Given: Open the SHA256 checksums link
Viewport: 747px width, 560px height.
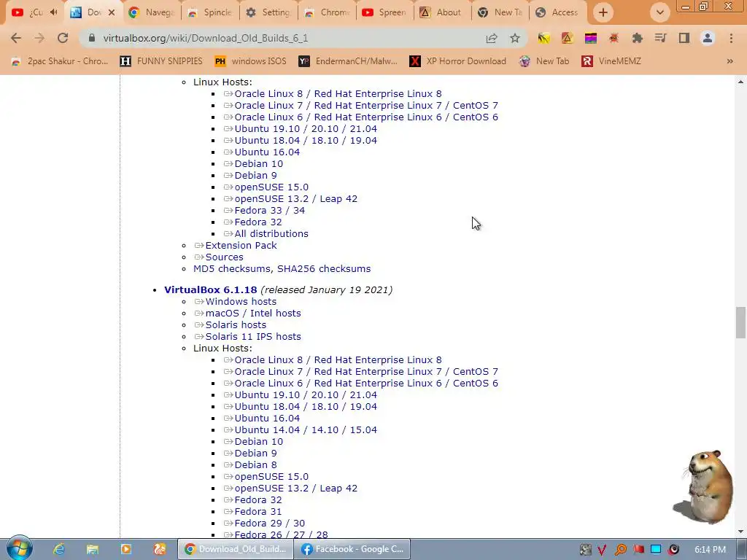Looking at the screenshot, I should (x=324, y=268).
